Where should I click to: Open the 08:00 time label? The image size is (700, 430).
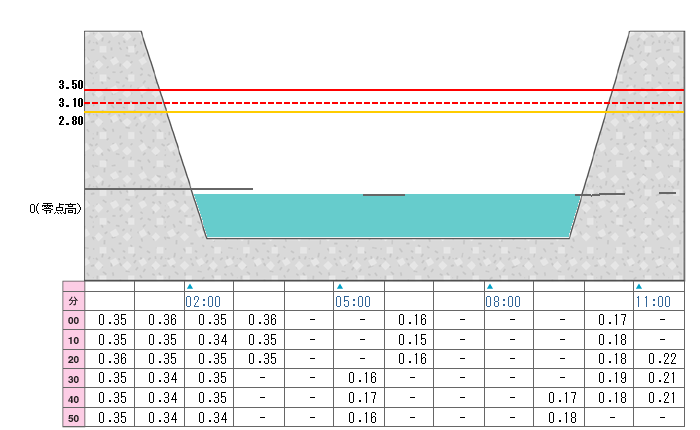point(503,300)
